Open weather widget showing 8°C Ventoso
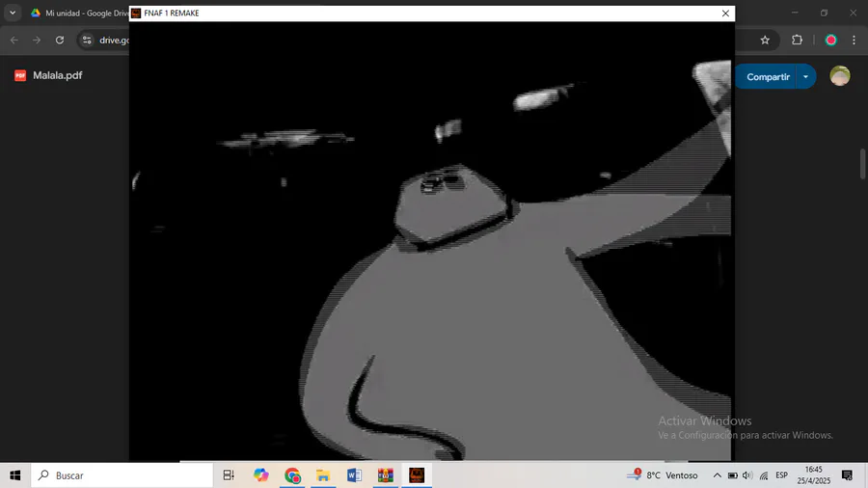Viewport: 868px width, 488px height. (x=662, y=475)
